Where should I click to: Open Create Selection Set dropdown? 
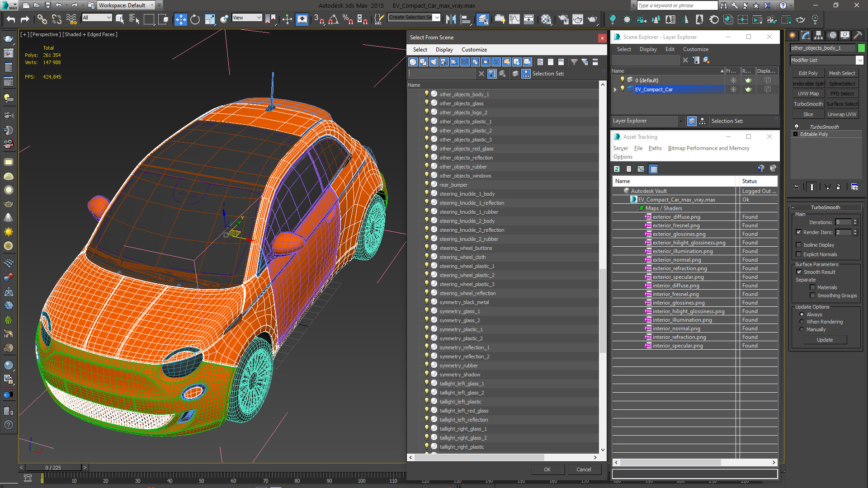[437, 17]
